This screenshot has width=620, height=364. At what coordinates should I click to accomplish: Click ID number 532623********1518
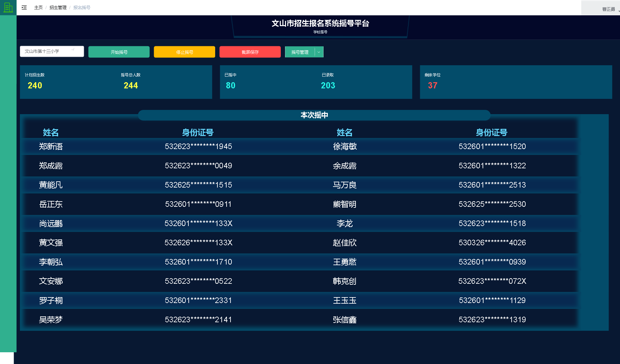tap(492, 223)
